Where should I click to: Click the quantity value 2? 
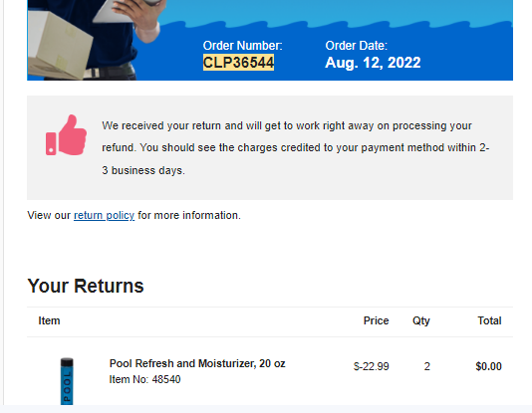point(426,366)
